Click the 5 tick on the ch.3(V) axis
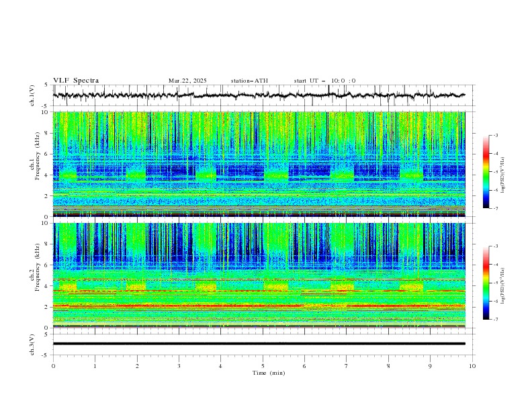 click(x=46, y=334)
